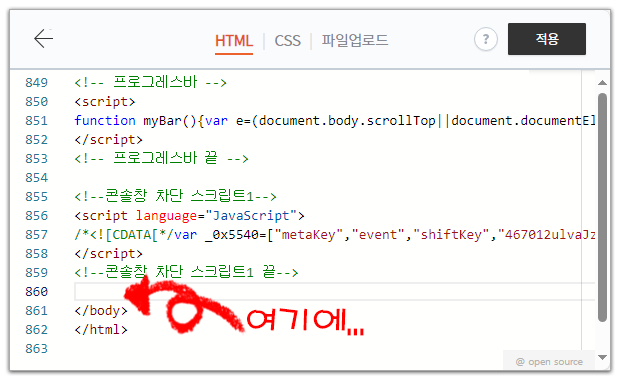Click the '<!-- 프로그레스바 -->' comment
Viewport: 620px width, 380px height.
[x=150, y=82]
